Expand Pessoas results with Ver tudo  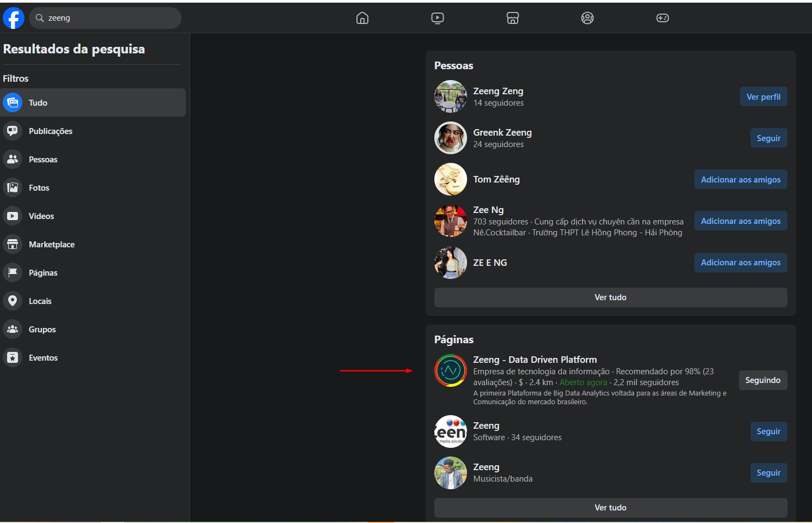(x=610, y=297)
